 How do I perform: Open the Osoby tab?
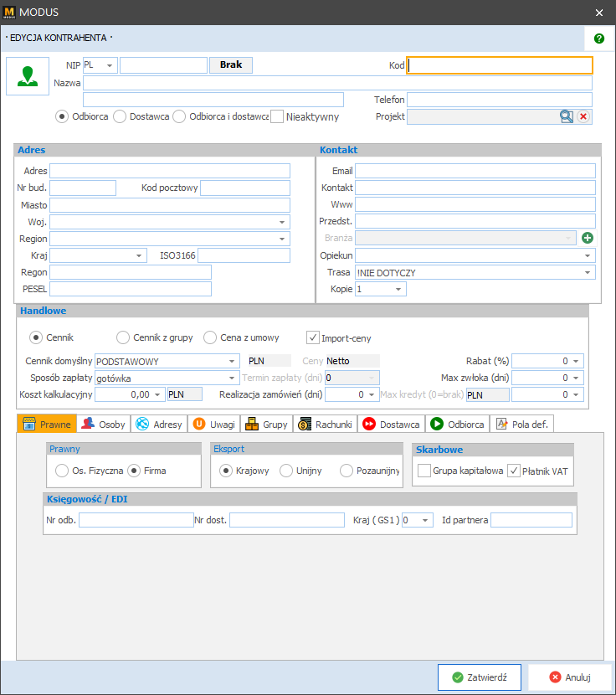tap(104, 425)
